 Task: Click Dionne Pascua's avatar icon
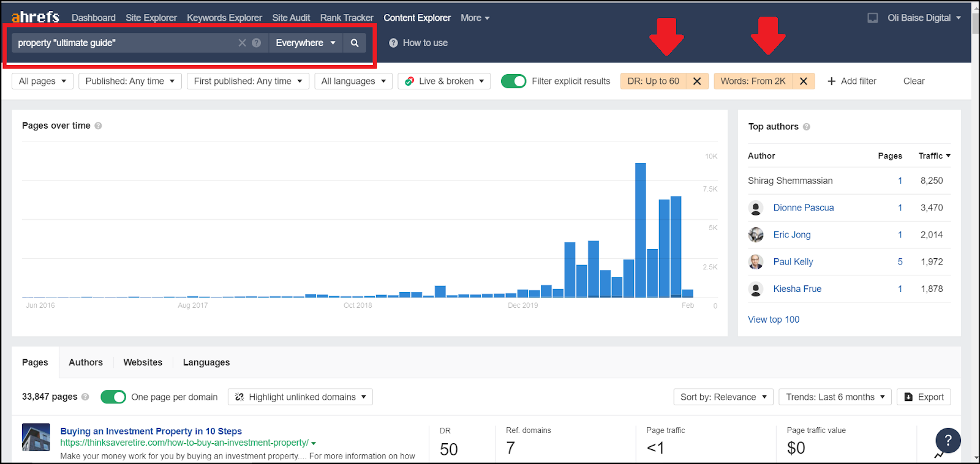coord(756,208)
